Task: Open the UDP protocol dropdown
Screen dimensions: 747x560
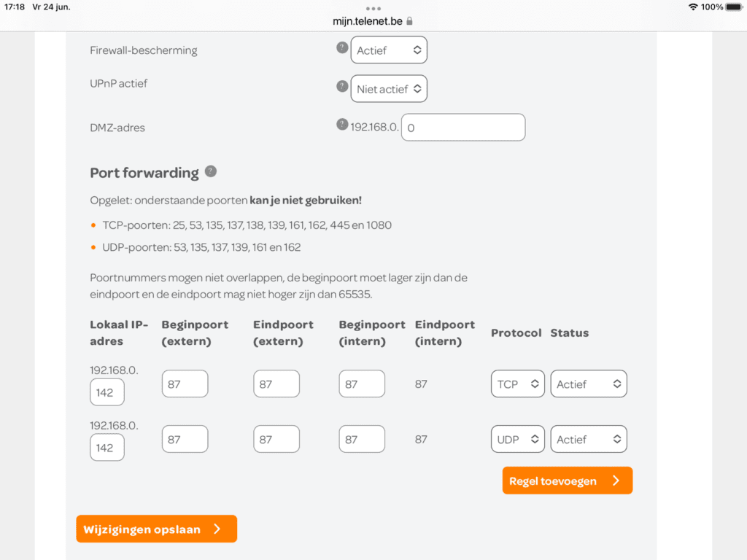Action: pyautogui.click(x=517, y=439)
